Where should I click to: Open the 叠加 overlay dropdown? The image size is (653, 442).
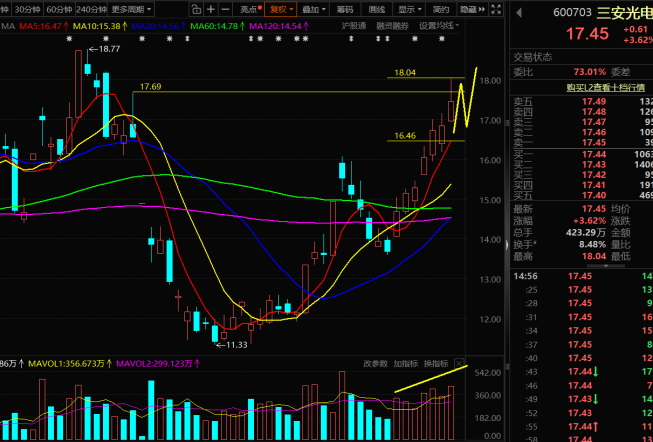pos(314,9)
